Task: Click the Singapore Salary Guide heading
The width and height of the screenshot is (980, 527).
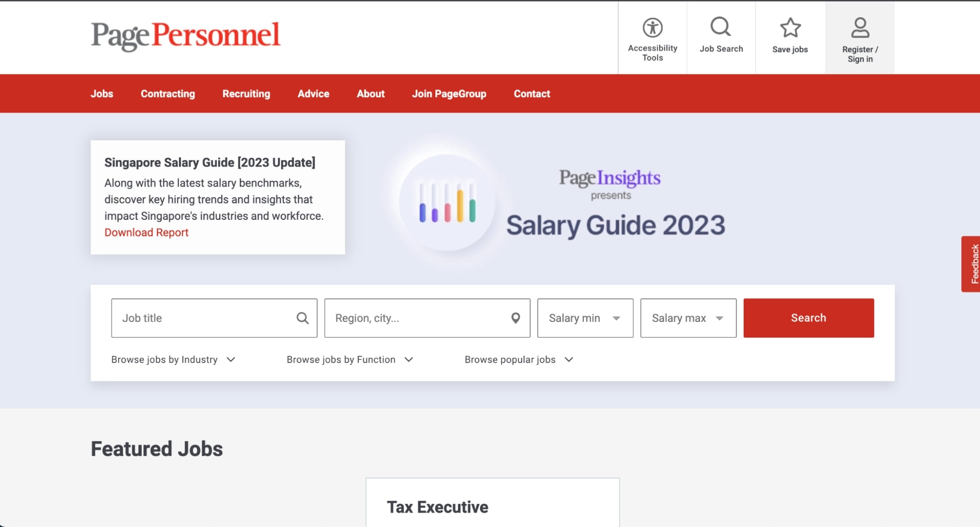Action: click(210, 162)
